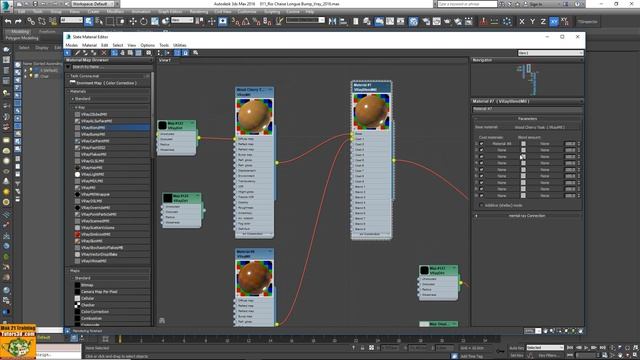Click the Wood Cherry VRayMtl node preview sphere
This screenshot has width=640, height=360.
click(254, 116)
